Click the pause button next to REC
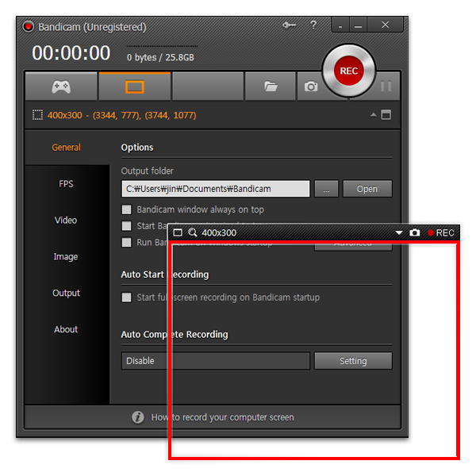This screenshot has height=476, width=476. tap(386, 86)
